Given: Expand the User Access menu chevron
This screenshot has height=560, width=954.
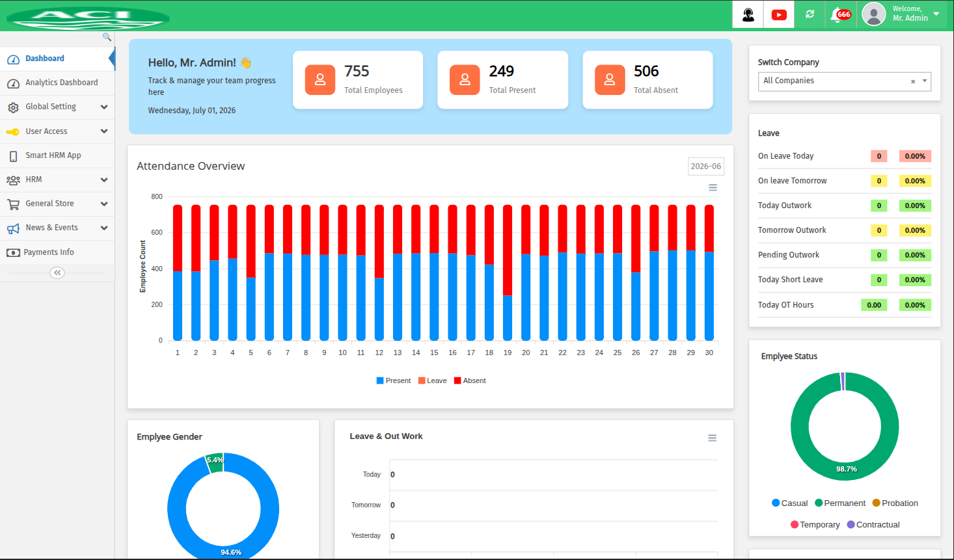Looking at the screenshot, I should tap(104, 131).
